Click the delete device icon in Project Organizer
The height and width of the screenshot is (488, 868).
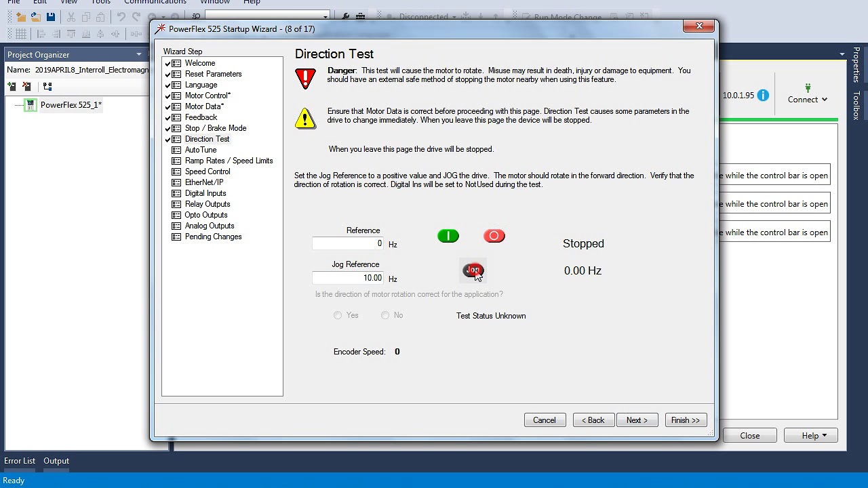pos(26,86)
